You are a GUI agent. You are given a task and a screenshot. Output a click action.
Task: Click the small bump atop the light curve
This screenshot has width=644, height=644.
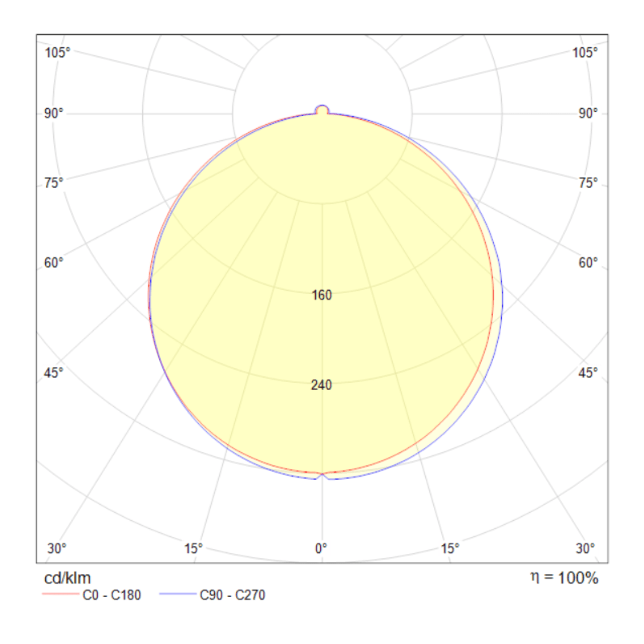(x=322, y=110)
